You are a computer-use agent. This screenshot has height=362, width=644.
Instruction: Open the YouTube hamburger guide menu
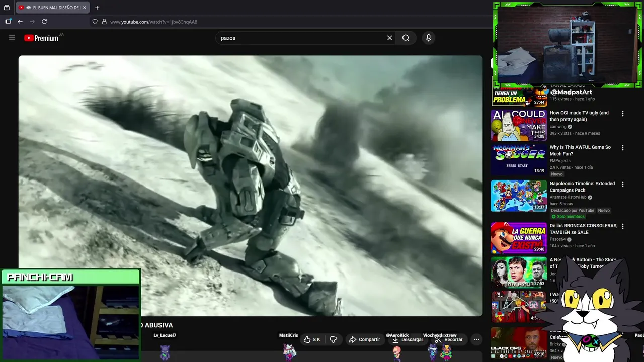coord(12,38)
